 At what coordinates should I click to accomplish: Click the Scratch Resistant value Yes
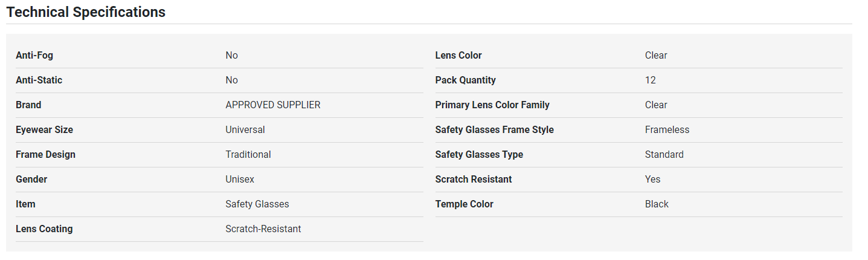point(653,179)
